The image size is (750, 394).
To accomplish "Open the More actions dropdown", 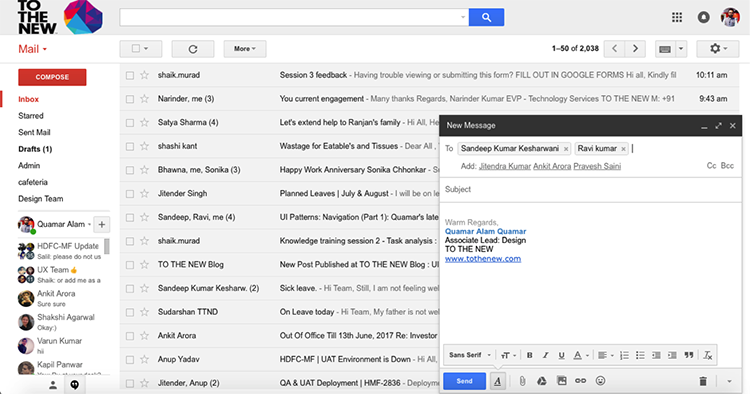I will click(244, 49).
